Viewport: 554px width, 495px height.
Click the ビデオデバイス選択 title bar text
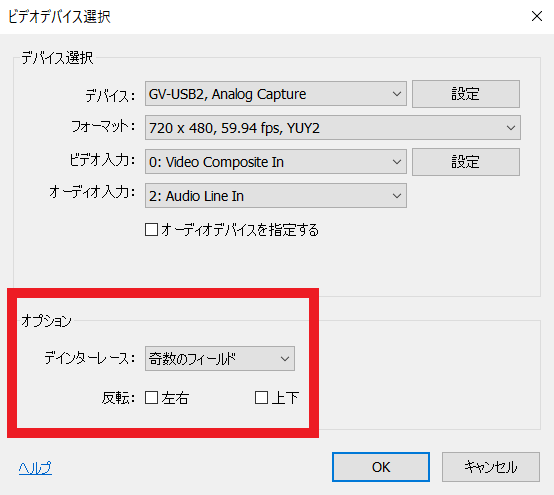point(59,17)
